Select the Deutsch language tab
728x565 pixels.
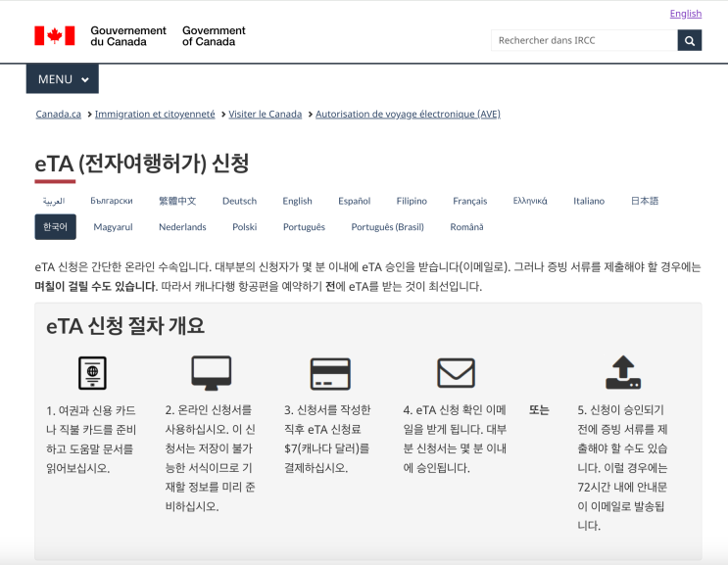coord(240,201)
